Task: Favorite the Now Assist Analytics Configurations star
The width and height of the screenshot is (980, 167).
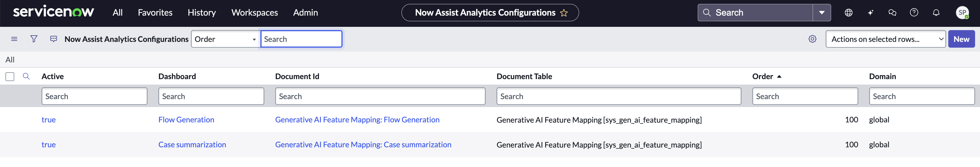Action: (564, 13)
